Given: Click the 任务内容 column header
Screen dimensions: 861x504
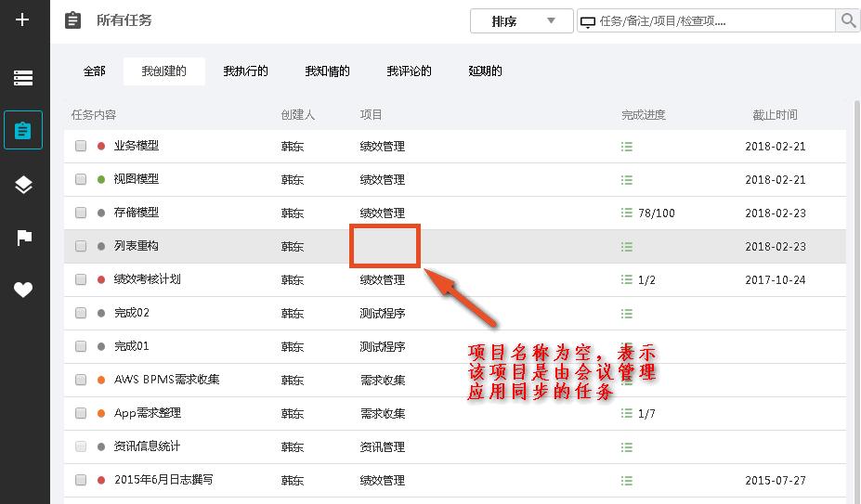Looking at the screenshot, I should coord(94,115).
